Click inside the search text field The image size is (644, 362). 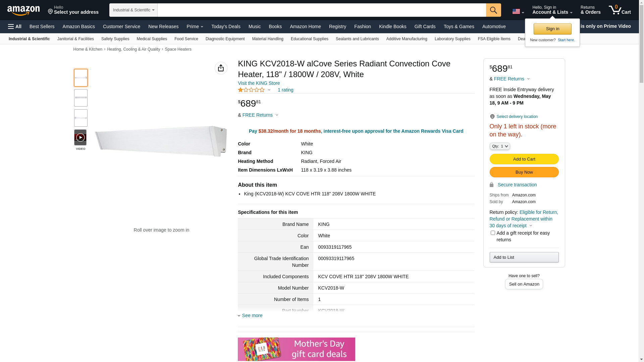[x=321, y=10]
